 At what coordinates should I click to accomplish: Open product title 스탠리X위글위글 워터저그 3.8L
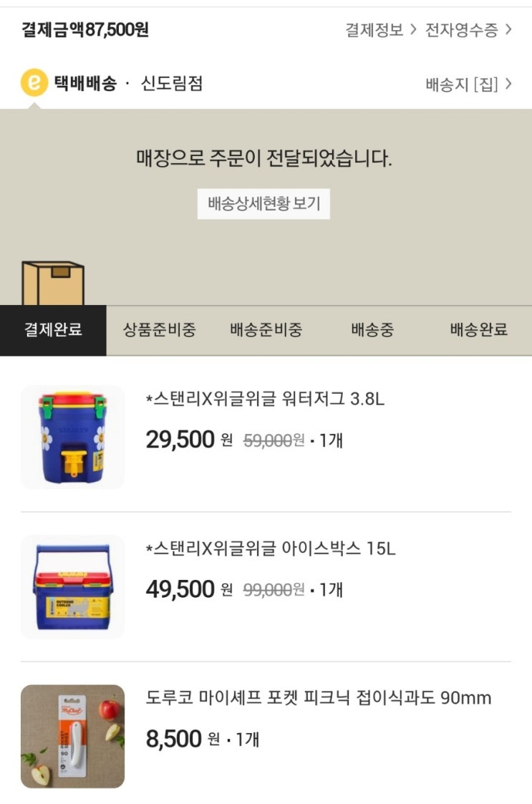point(265,398)
